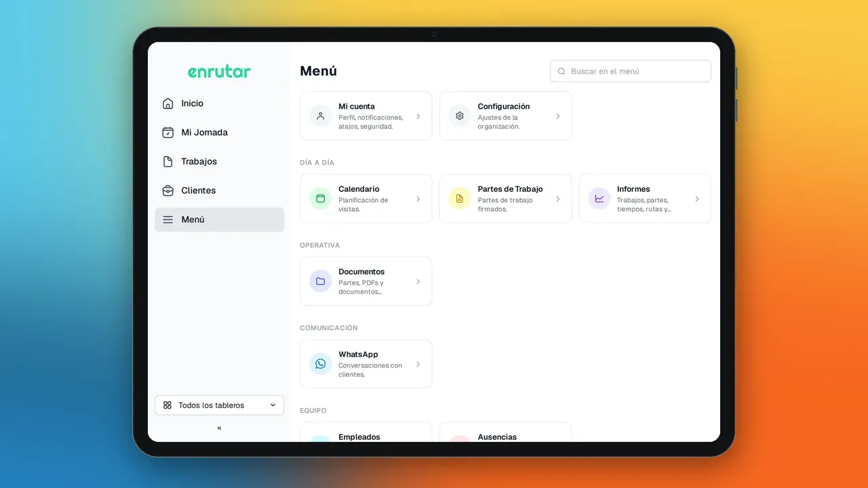This screenshot has height=488, width=868.
Task: Open the Partes de Trabajo title link
Action: (x=511, y=189)
